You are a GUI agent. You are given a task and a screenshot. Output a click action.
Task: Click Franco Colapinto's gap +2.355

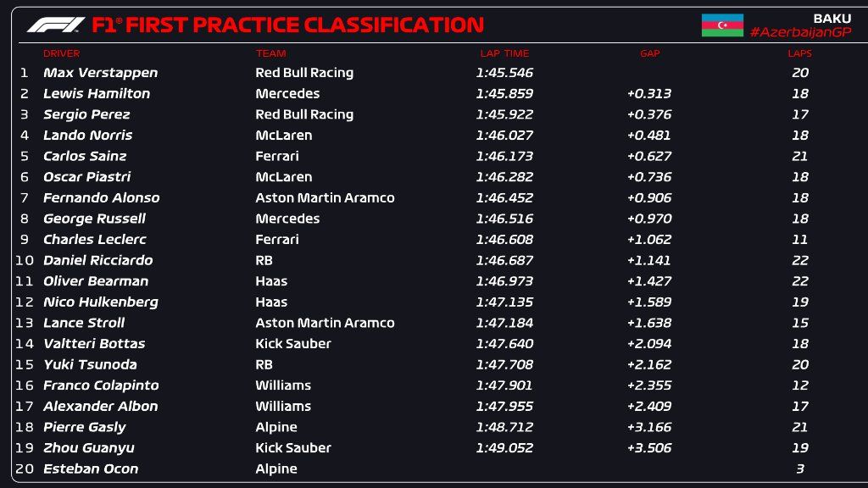point(649,385)
